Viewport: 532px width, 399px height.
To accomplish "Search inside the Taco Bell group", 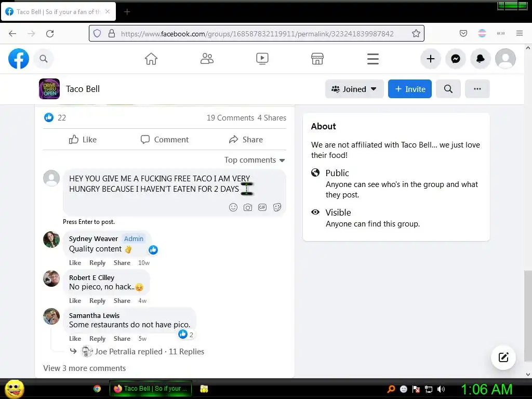I will coord(448,89).
